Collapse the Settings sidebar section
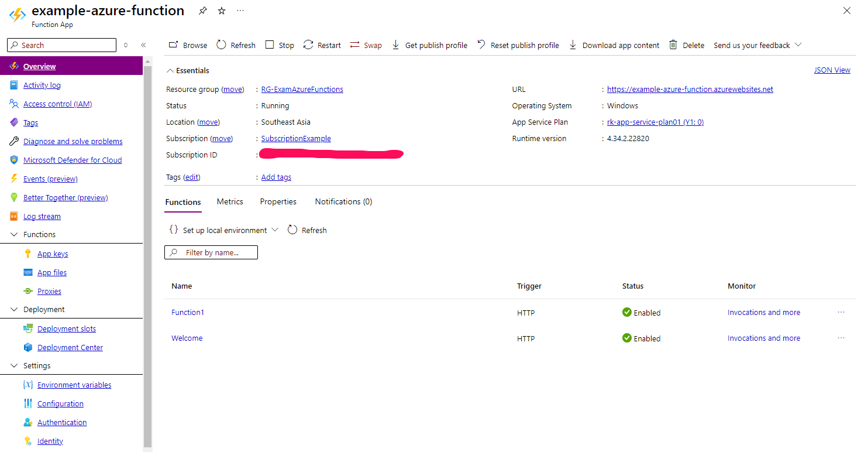The width and height of the screenshot is (868, 452). tap(15, 365)
